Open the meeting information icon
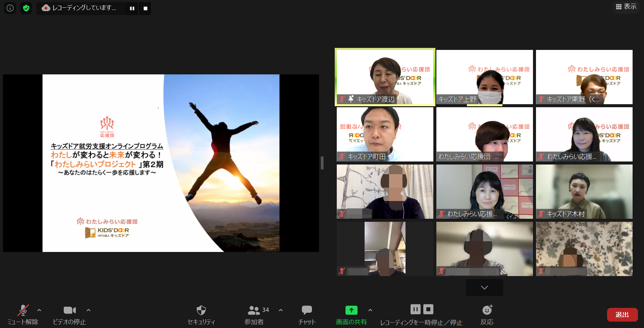The height and width of the screenshot is (328, 644). click(10, 8)
